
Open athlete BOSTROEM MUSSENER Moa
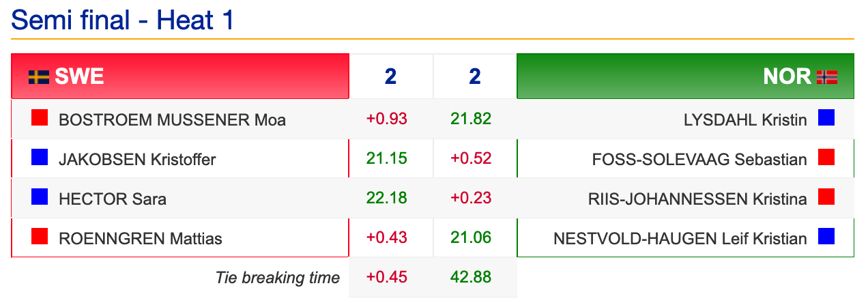(x=173, y=120)
